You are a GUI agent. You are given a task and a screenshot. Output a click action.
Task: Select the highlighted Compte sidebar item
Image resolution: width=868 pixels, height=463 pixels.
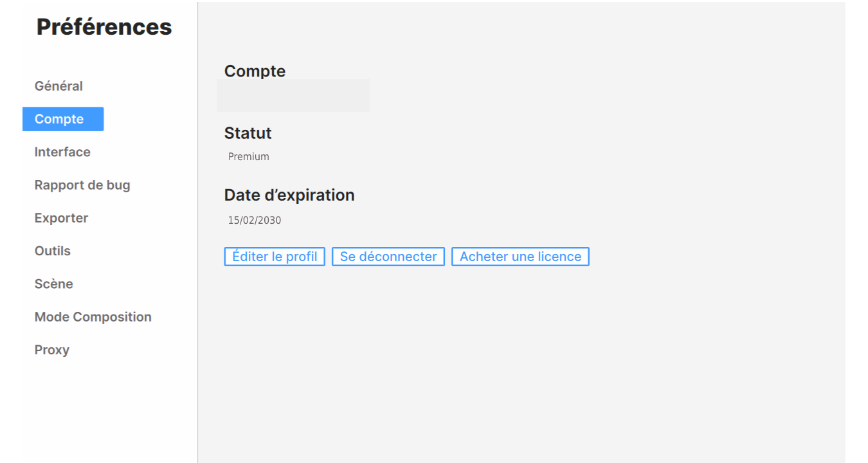point(63,119)
